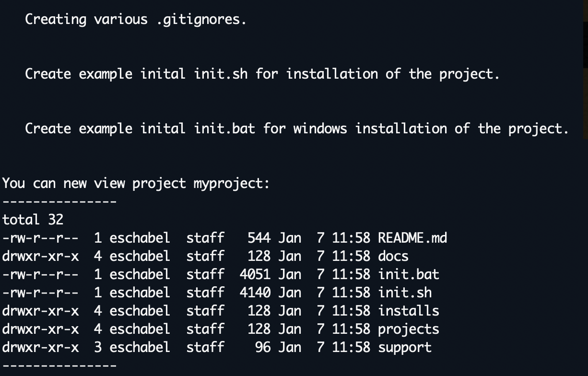Select the installs directory name
The image size is (588, 376).
tap(408, 311)
